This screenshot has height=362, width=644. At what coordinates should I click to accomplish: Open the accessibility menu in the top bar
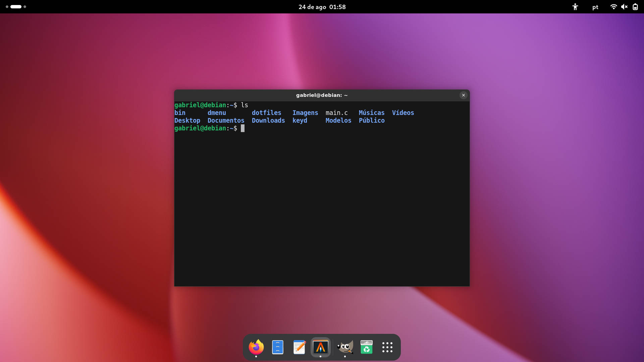pos(575,7)
